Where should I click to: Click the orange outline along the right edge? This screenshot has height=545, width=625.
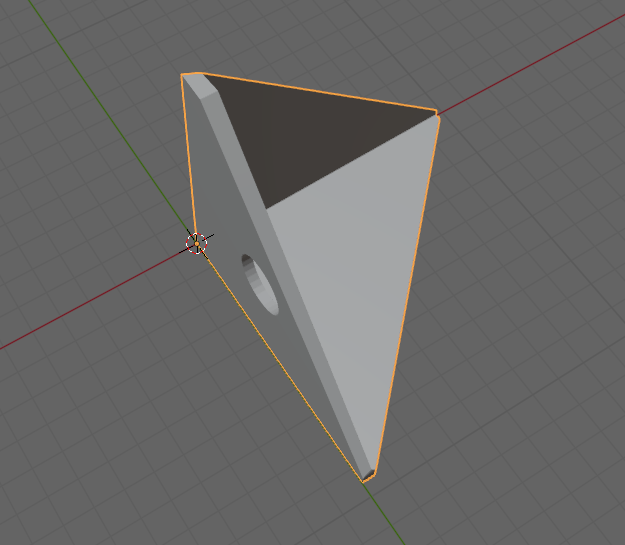click(407, 295)
